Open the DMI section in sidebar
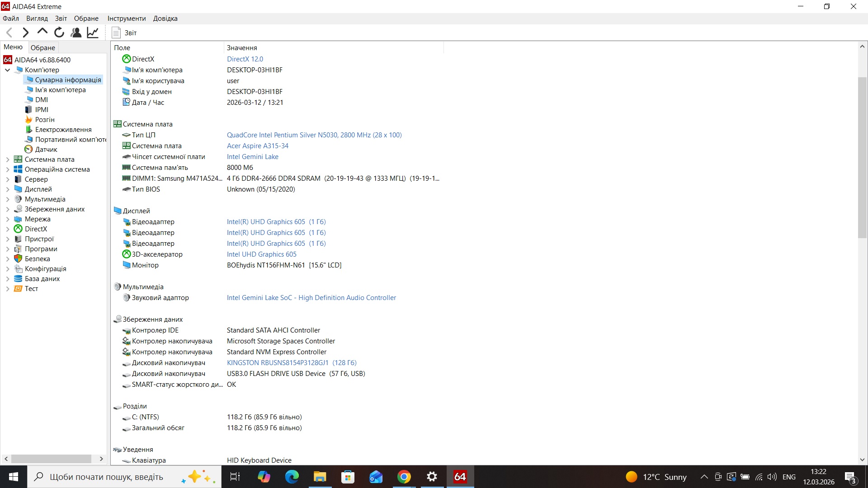This screenshot has height=488, width=868. coord(41,99)
